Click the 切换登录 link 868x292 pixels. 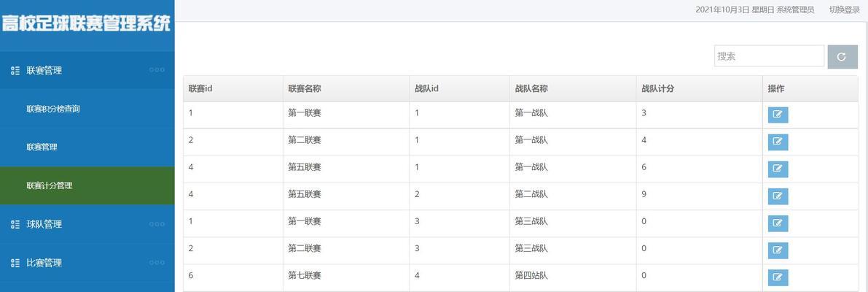click(844, 9)
